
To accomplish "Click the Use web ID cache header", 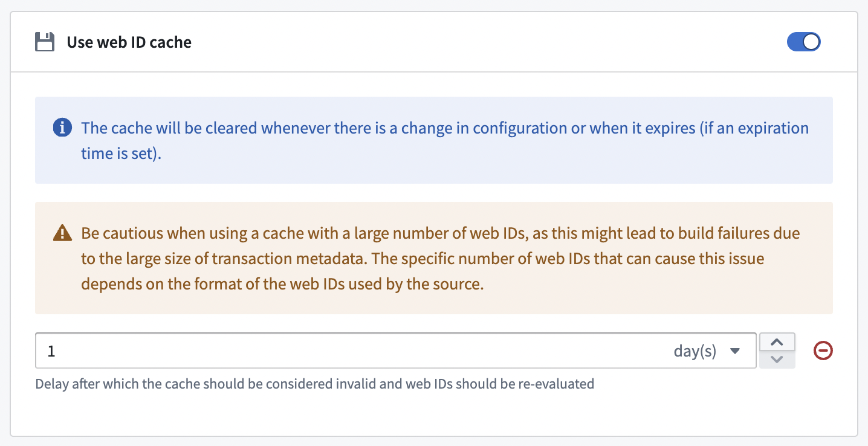I will point(129,42).
